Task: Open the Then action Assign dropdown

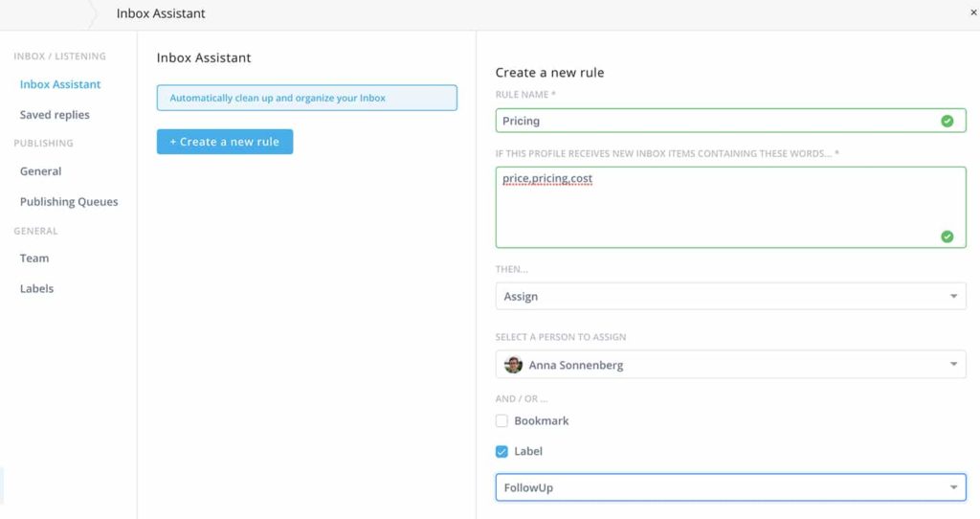Action: [730, 297]
